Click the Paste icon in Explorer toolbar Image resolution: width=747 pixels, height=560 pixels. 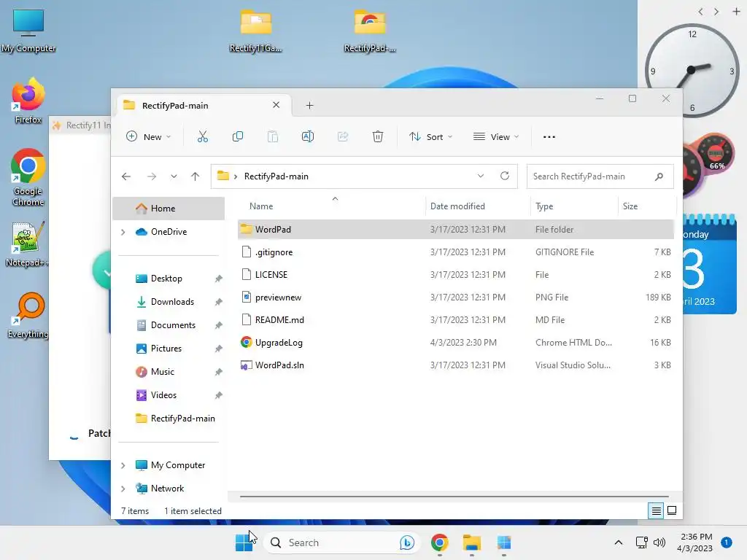(x=273, y=136)
